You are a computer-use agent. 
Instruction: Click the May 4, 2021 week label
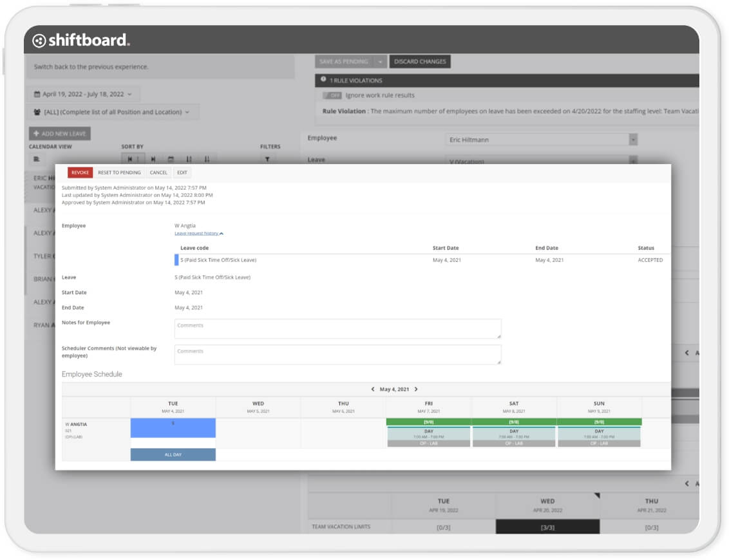pos(394,389)
